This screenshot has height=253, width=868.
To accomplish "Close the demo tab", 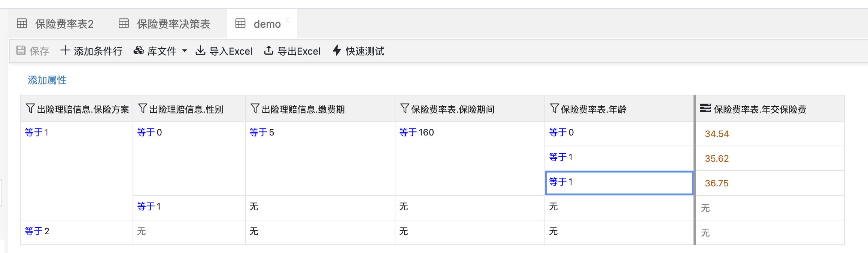I will pyautogui.click(x=287, y=20).
